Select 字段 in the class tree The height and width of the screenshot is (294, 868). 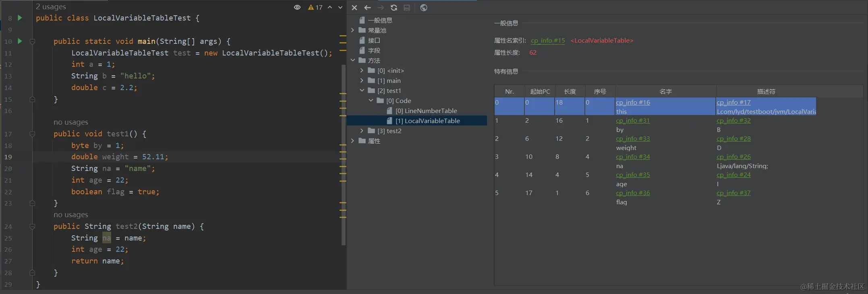tap(374, 50)
